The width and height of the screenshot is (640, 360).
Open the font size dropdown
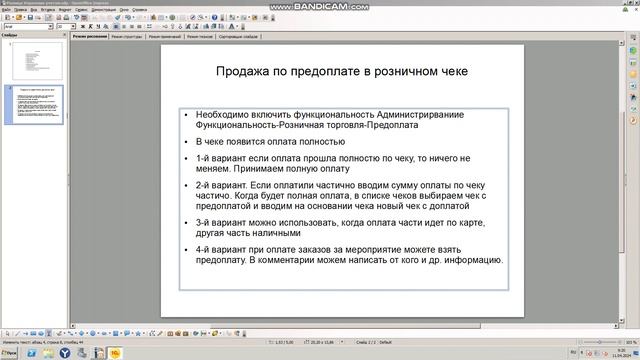point(73,27)
